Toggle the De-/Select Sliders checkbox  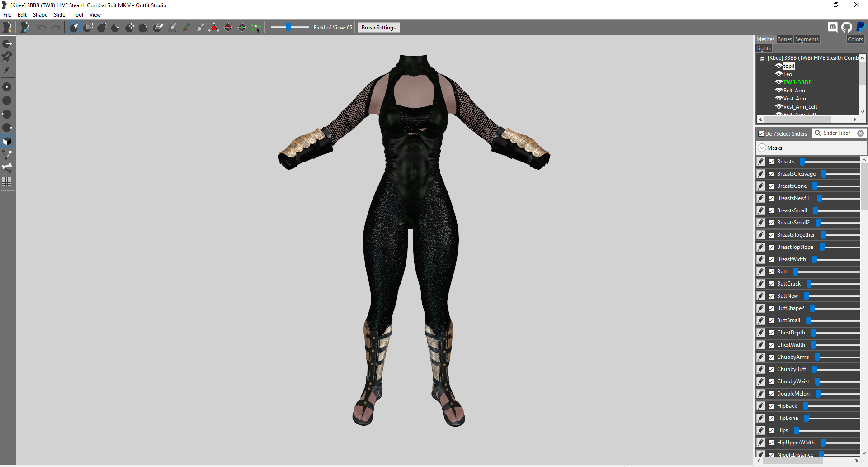[x=761, y=133]
